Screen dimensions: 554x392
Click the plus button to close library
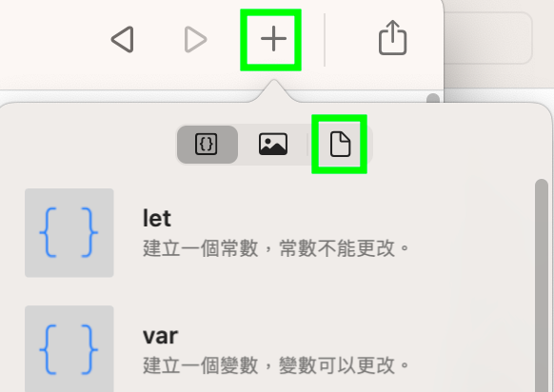(273, 38)
